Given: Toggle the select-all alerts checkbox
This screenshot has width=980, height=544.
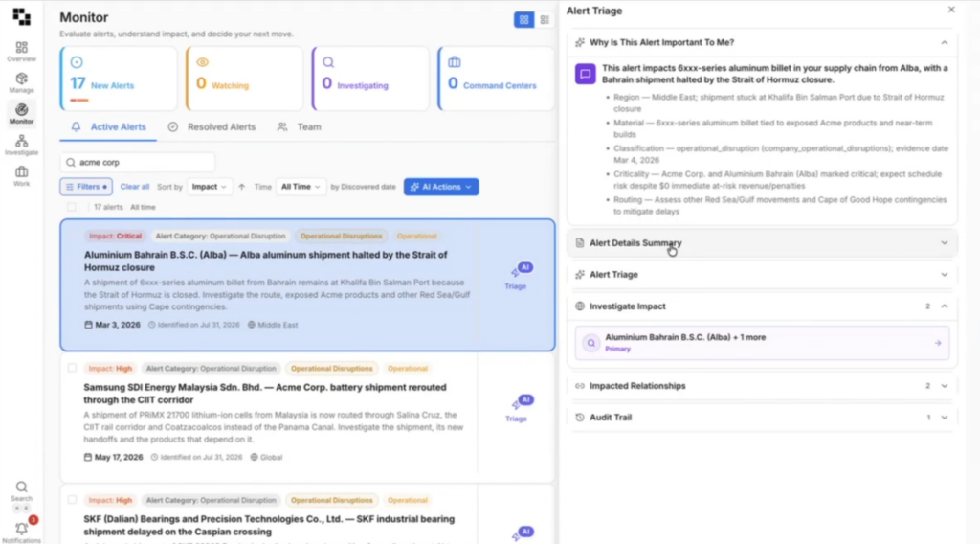Looking at the screenshot, I should coord(72,207).
